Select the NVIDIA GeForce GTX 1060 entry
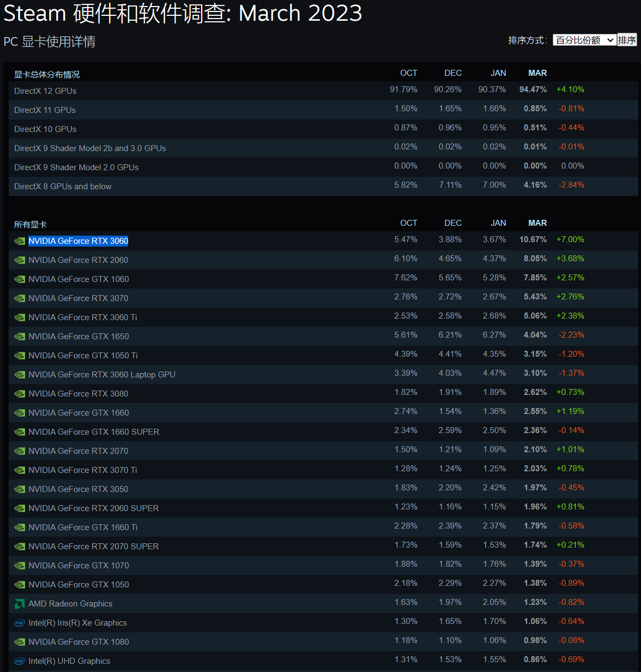641x672 pixels. pyautogui.click(x=78, y=279)
